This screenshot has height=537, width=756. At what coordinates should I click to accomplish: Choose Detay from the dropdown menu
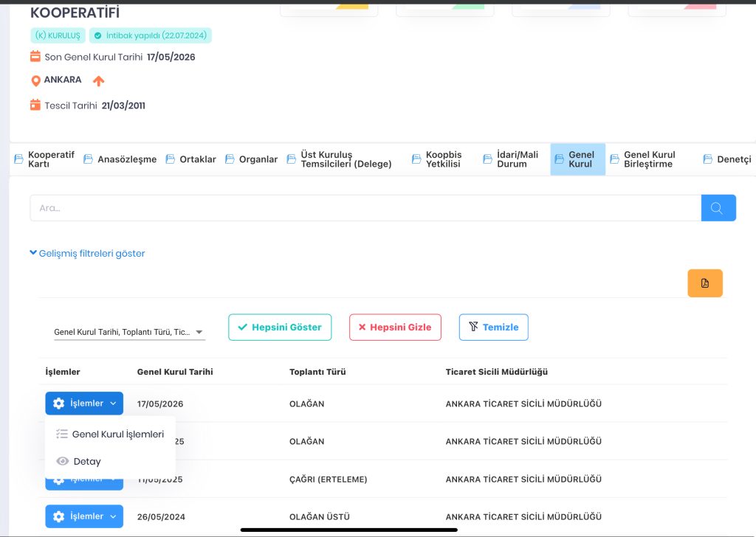point(111,461)
